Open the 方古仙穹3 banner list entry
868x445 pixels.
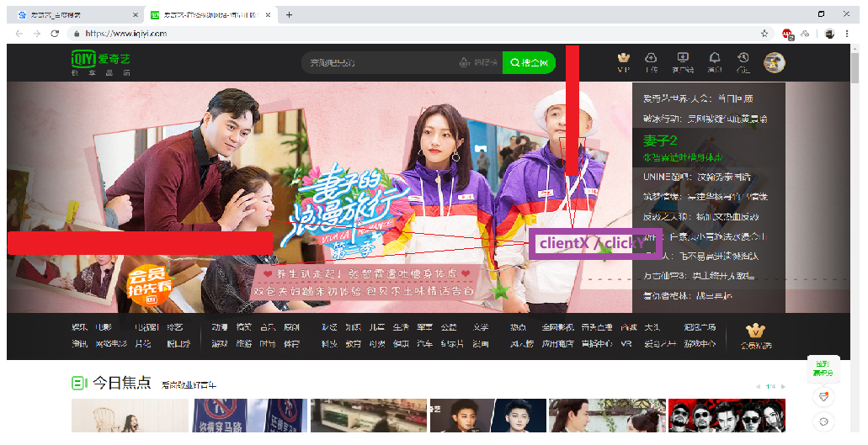(698, 275)
